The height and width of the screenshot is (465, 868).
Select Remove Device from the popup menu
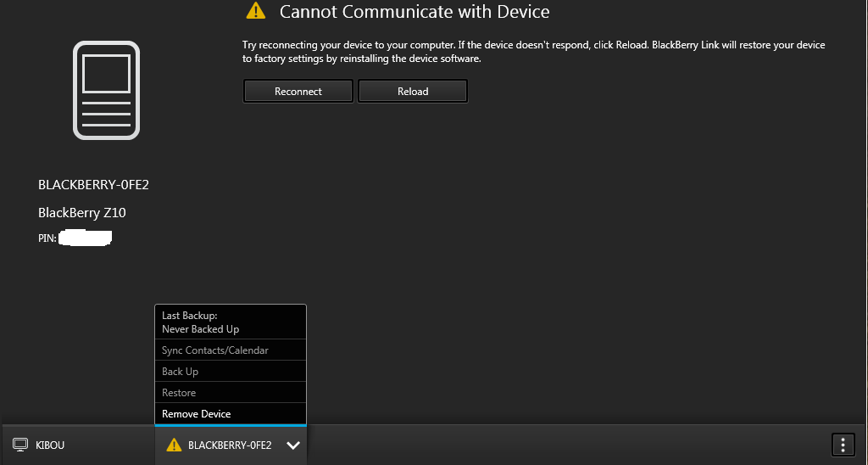196,414
